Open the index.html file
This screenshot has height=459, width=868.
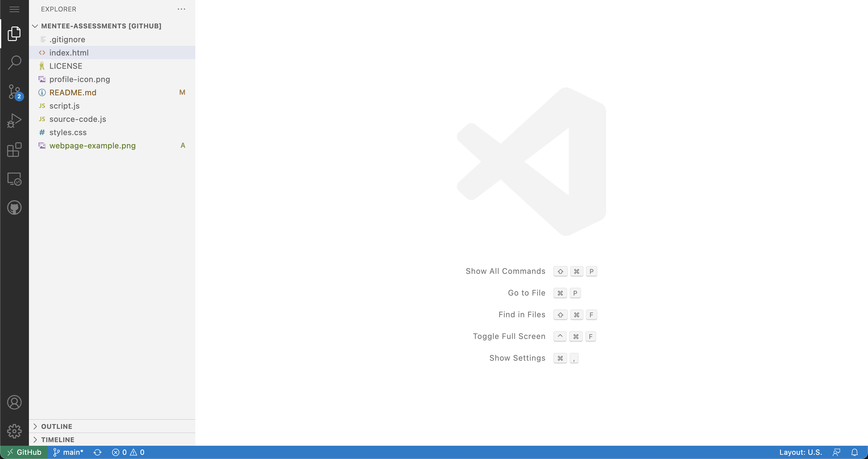point(69,52)
